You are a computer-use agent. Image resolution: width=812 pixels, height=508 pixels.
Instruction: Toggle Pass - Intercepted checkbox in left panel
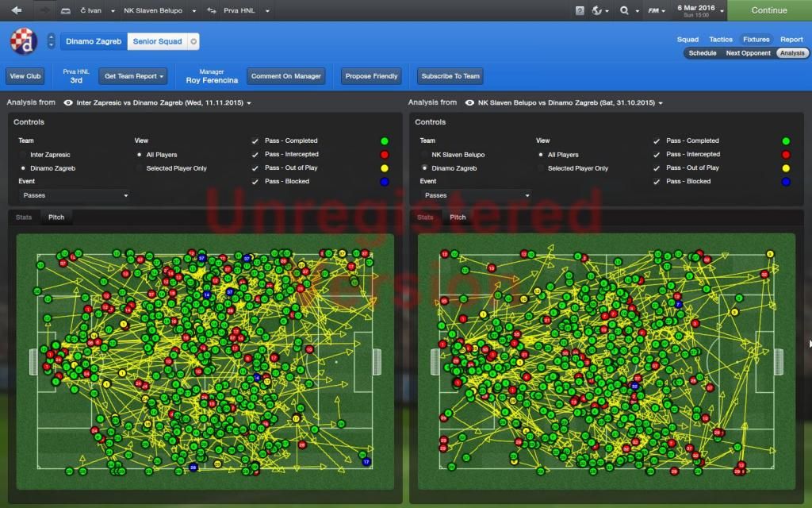(255, 155)
